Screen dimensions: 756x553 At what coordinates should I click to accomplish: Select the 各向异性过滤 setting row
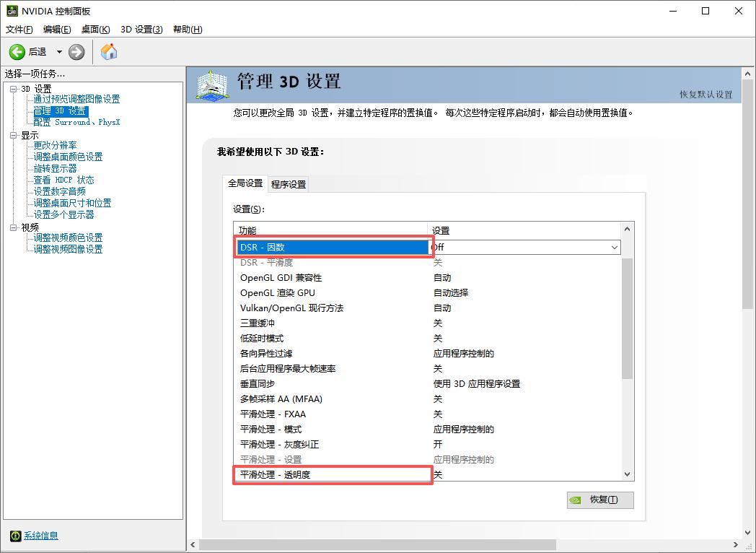coord(428,353)
